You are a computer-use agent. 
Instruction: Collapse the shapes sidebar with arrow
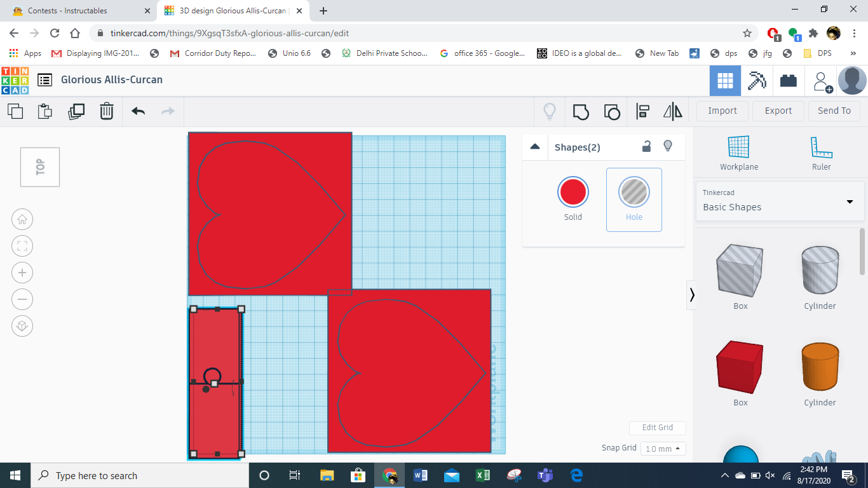point(691,295)
